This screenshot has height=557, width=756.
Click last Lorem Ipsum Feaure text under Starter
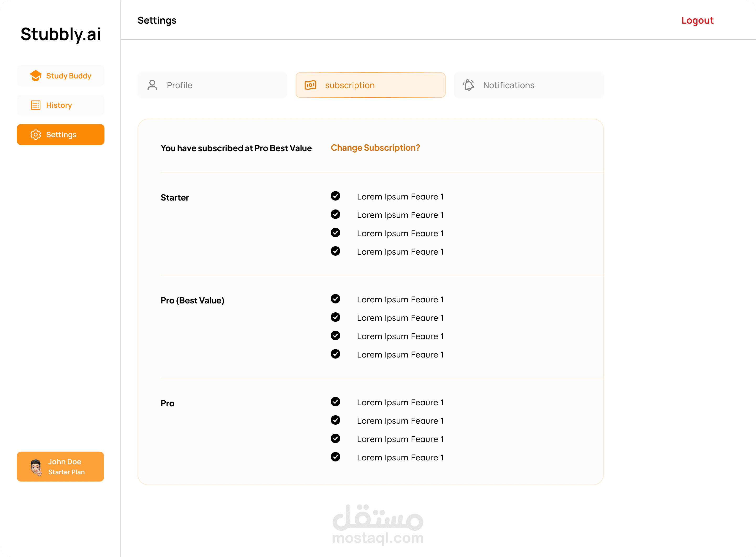coord(400,252)
